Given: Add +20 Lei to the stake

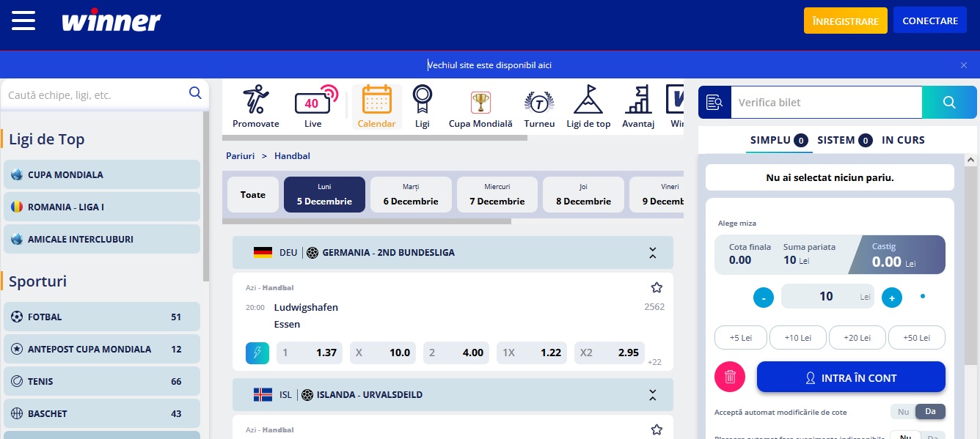Looking at the screenshot, I should pos(857,338).
